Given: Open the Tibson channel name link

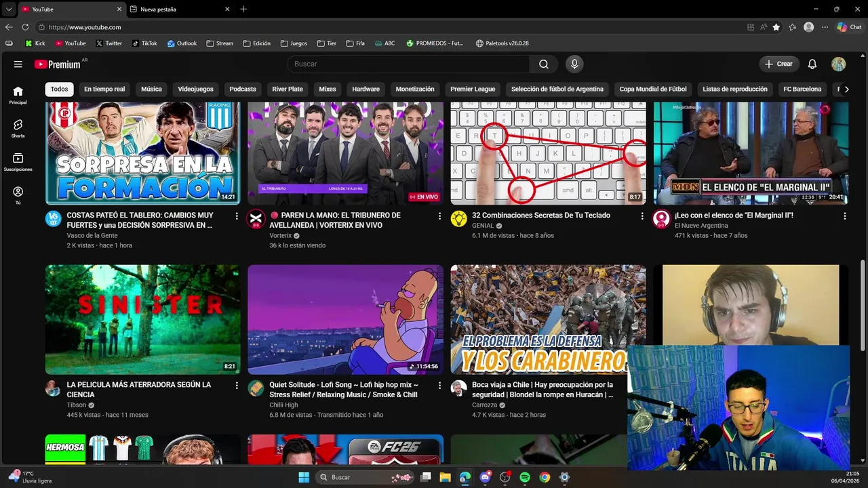Looking at the screenshot, I should [x=77, y=405].
